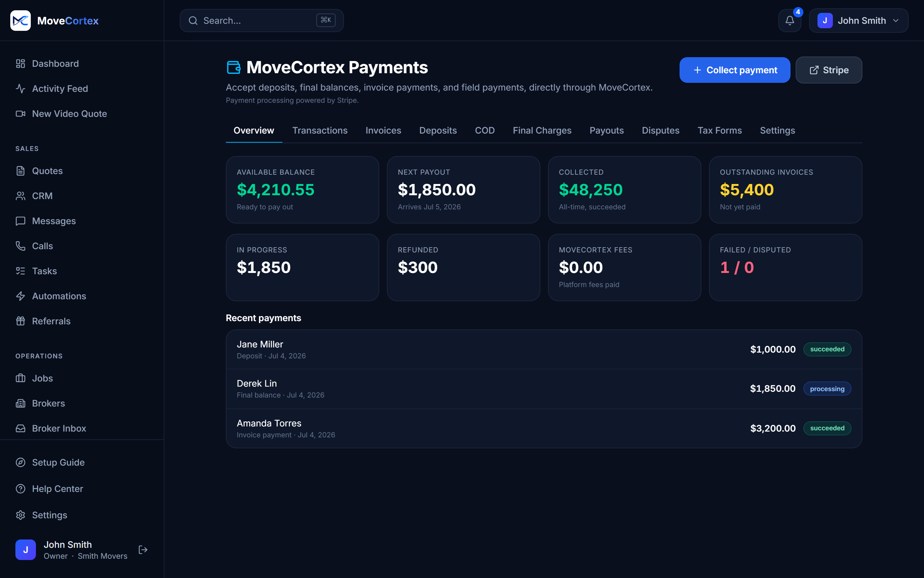Click the Collected $48,250 value
Image resolution: width=924 pixels, height=578 pixels.
pyautogui.click(x=591, y=189)
